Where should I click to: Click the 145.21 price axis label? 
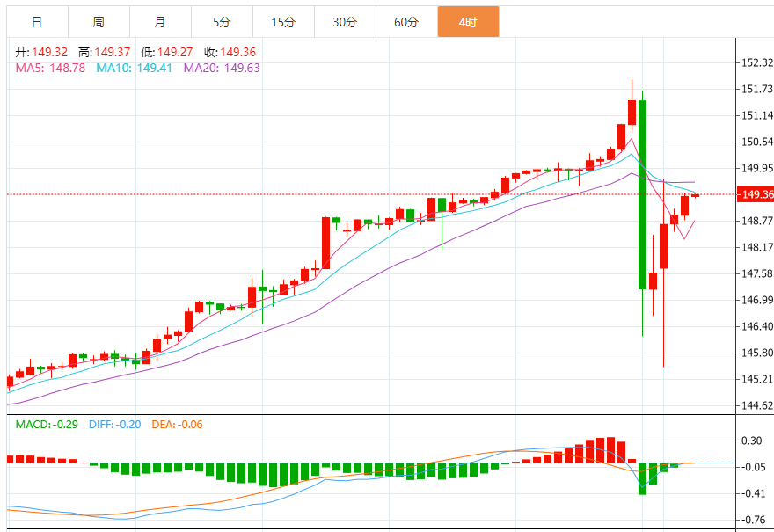(757, 379)
